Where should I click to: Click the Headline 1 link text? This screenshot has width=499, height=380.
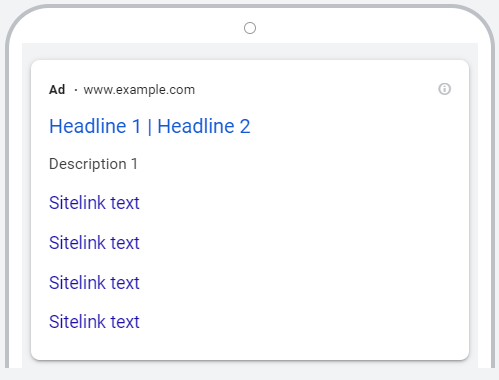pos(95,126)
